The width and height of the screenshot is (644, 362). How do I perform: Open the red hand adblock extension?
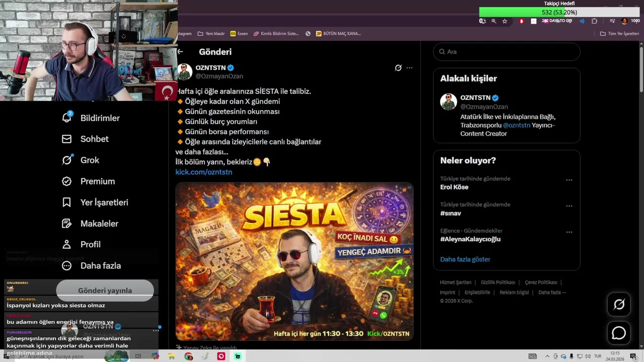[521, 21]
